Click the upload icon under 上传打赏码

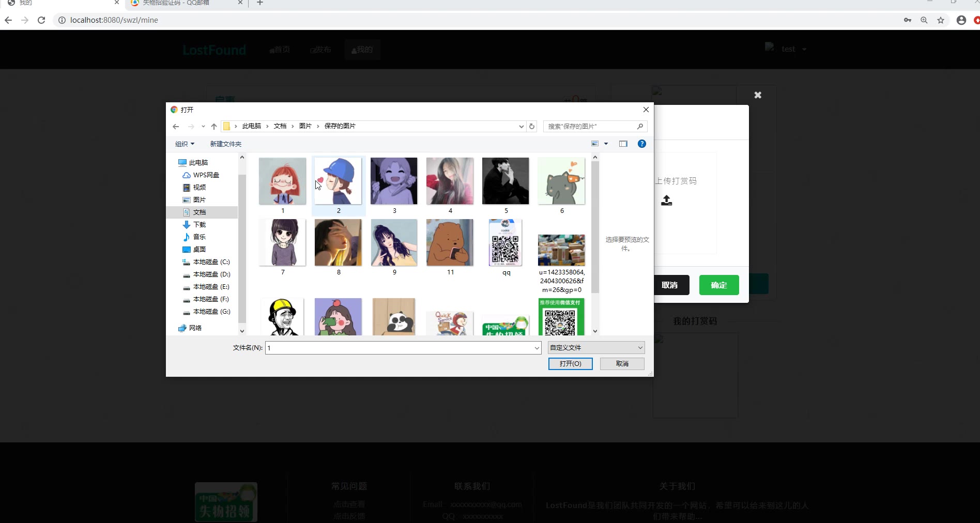pos(667,201)
